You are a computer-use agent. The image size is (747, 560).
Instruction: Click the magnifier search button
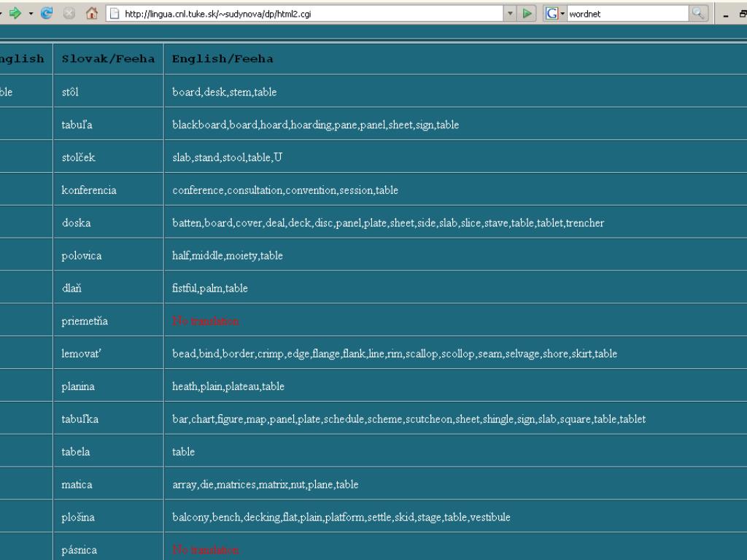697,13
